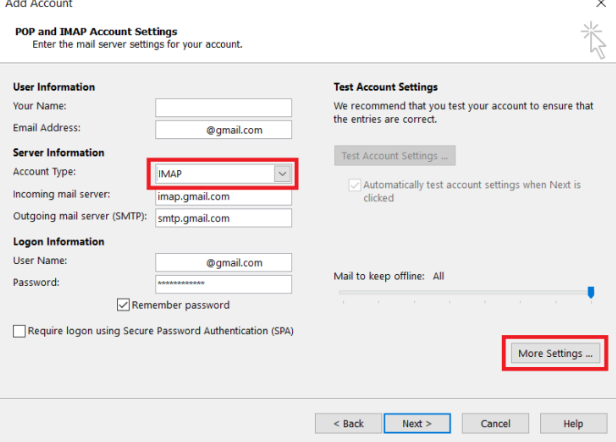Viewport: 616px width, 442px height.
Task: Open More Settings dialog
Action: point(555,353)
